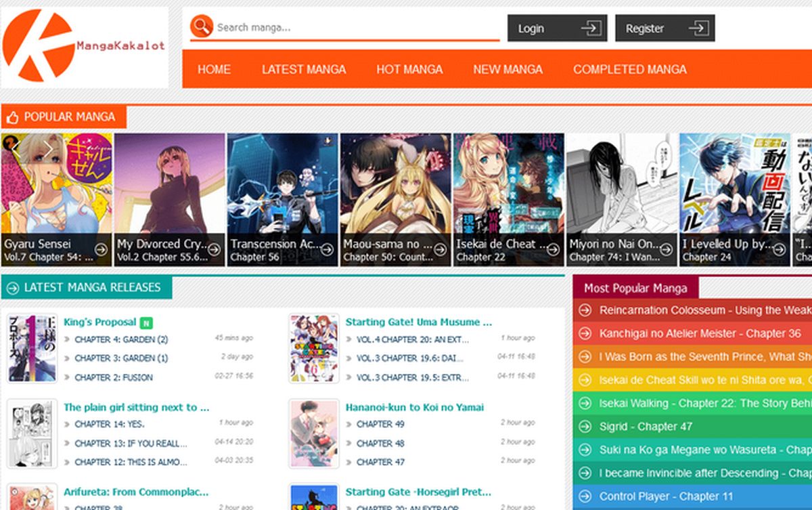Screen dimensions: 812x510
Task: Click the Popular Manga heading
Action: pyautogui.click(x=70, y=117)
